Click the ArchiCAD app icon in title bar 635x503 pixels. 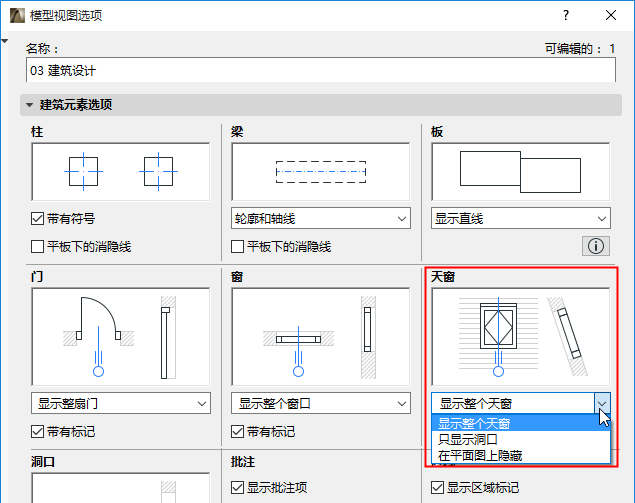(17, 15)
